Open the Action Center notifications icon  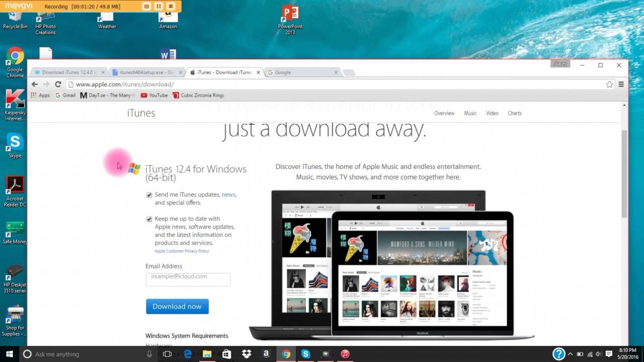tap(609, 354)
